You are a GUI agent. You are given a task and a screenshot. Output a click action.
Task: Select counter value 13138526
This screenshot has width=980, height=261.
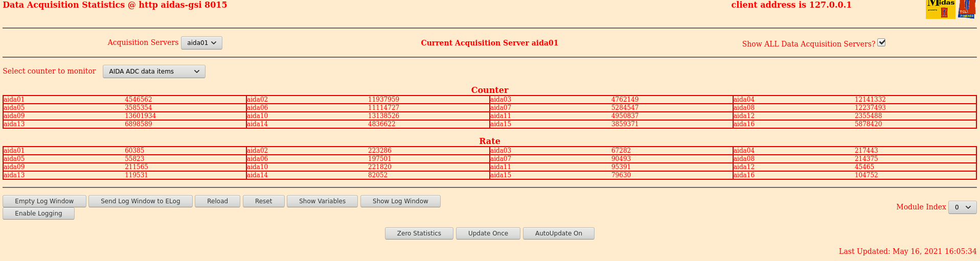383,116
